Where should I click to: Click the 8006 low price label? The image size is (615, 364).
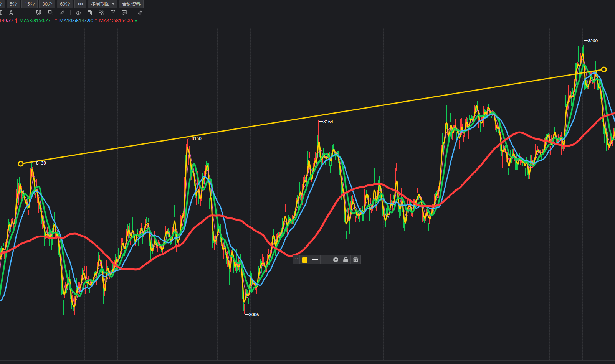pyautogui.click(x=254, y=315)
